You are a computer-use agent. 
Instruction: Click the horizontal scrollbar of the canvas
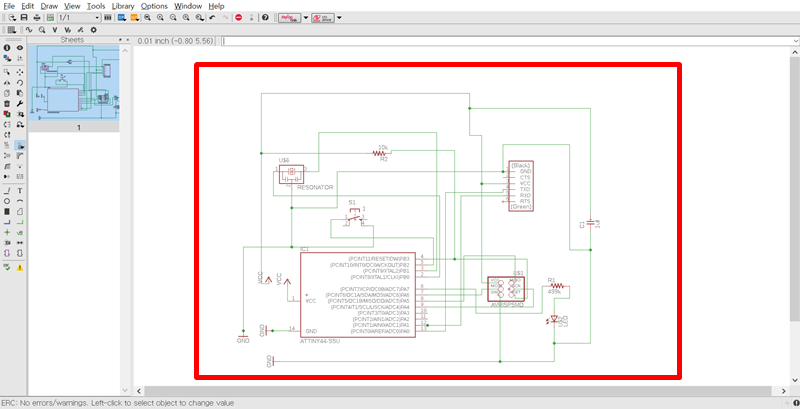coord(462,391)
